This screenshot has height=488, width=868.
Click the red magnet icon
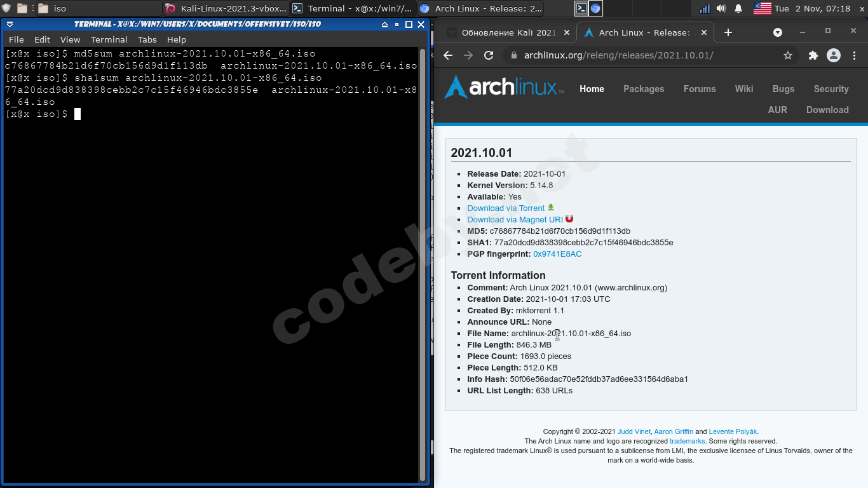point(569,219)
